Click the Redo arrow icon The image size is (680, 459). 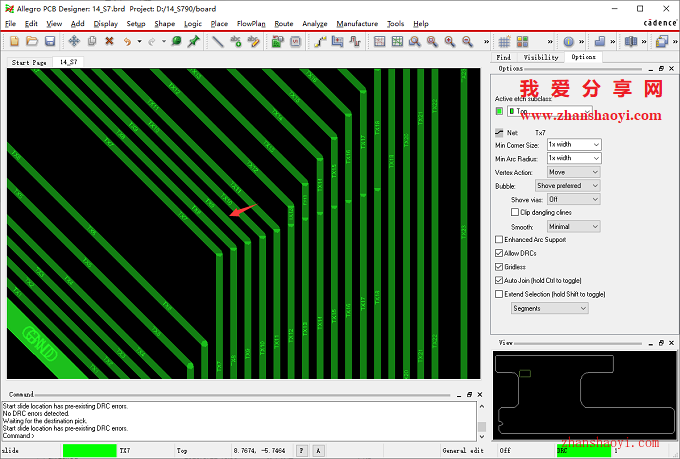tap(151, 42)
